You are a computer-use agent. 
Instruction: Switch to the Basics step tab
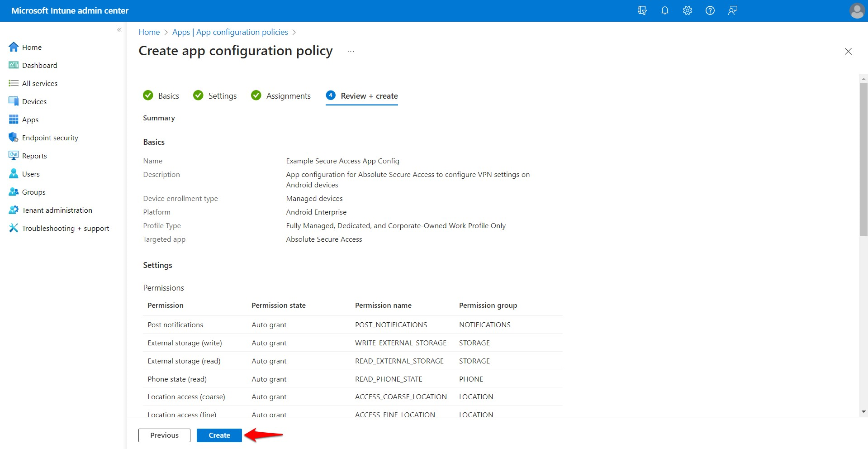tap(168, 96)
